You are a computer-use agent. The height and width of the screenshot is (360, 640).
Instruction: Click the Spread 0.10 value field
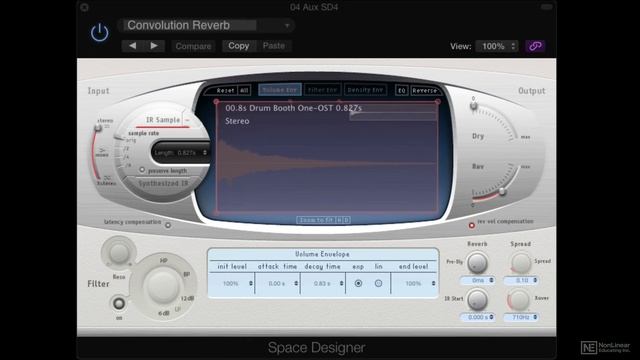521,280
